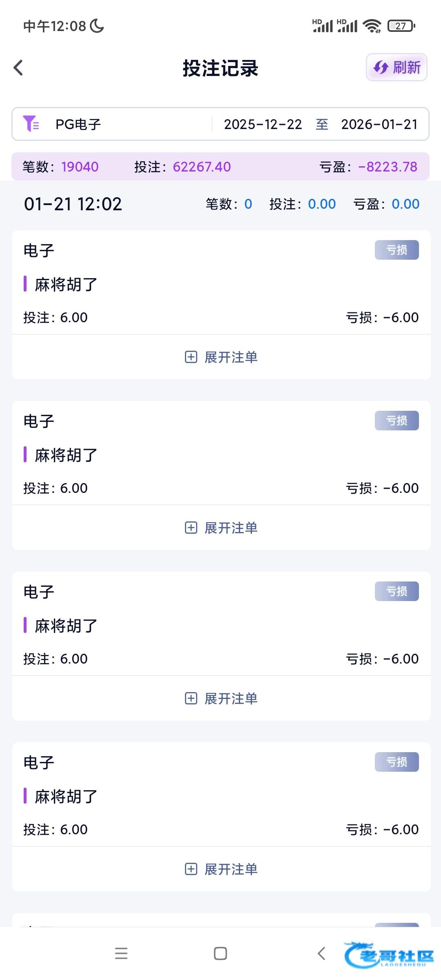Image resolution: width=441 pixels, height=980 pixels.
Task: Open the second 麻将胡了 bet record
Action: click(66, 455)
